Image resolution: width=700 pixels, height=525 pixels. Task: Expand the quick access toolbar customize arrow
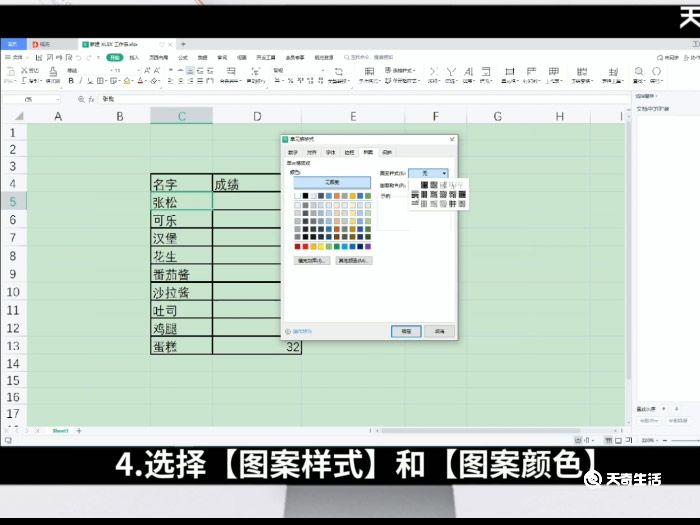point(99,58)
